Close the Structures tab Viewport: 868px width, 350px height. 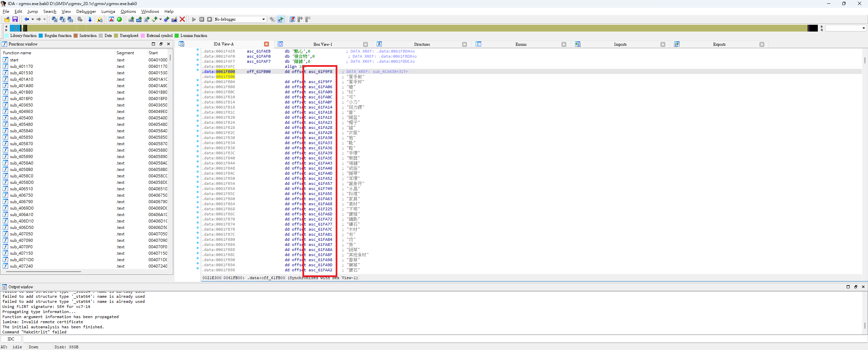click(465, 44)
